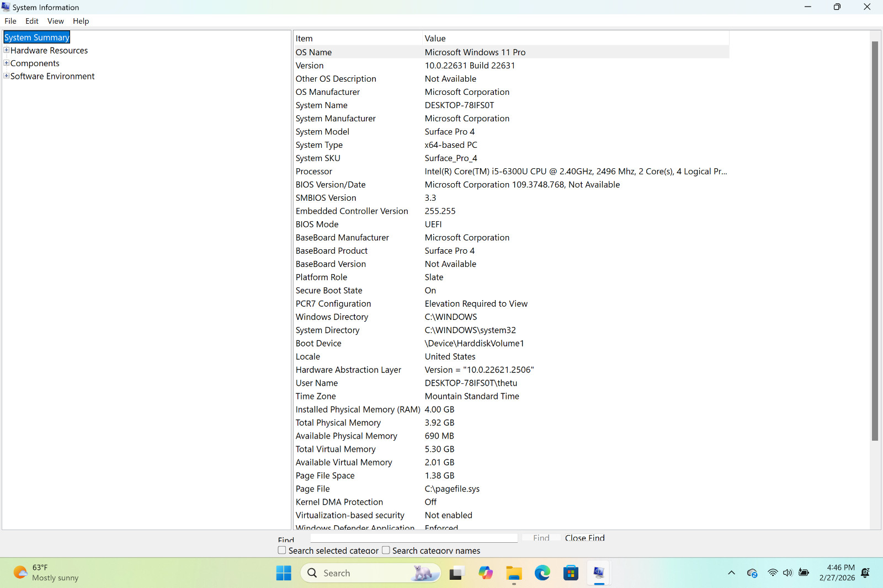
Task: Click the UEFI value
Action: point(433,224)
